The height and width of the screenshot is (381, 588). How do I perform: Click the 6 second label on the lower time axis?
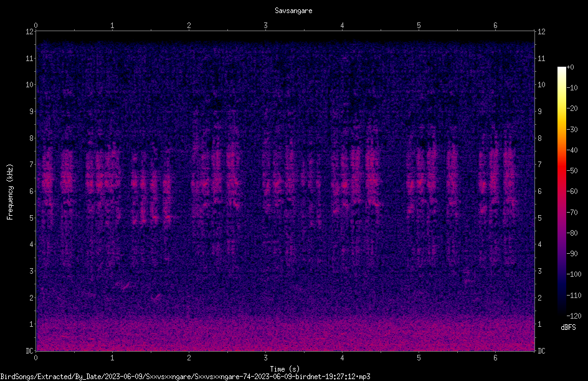[495, 358]
